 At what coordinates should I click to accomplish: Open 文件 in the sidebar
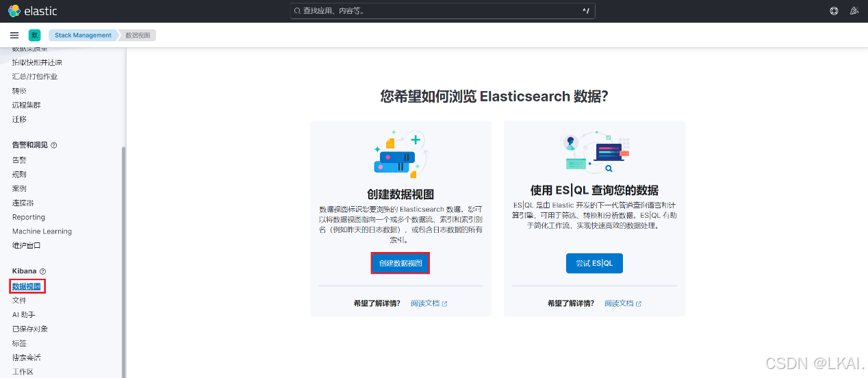[x=19, y=301]
